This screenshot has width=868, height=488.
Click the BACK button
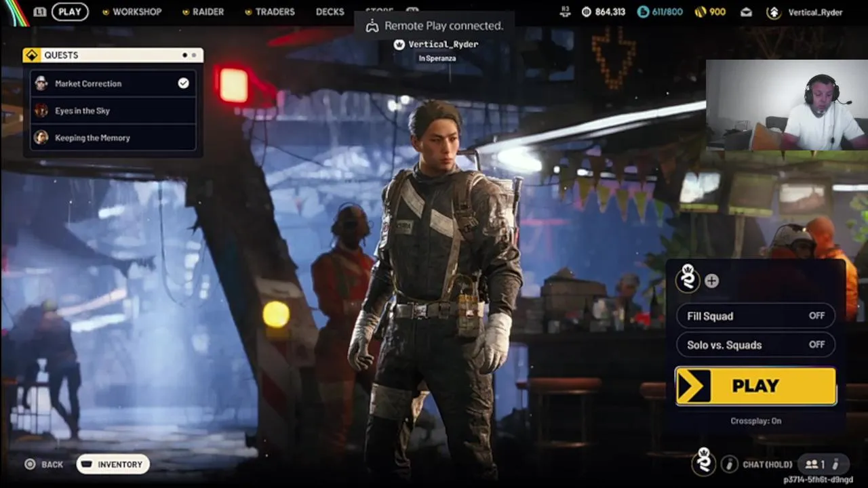tap(44, 464)
